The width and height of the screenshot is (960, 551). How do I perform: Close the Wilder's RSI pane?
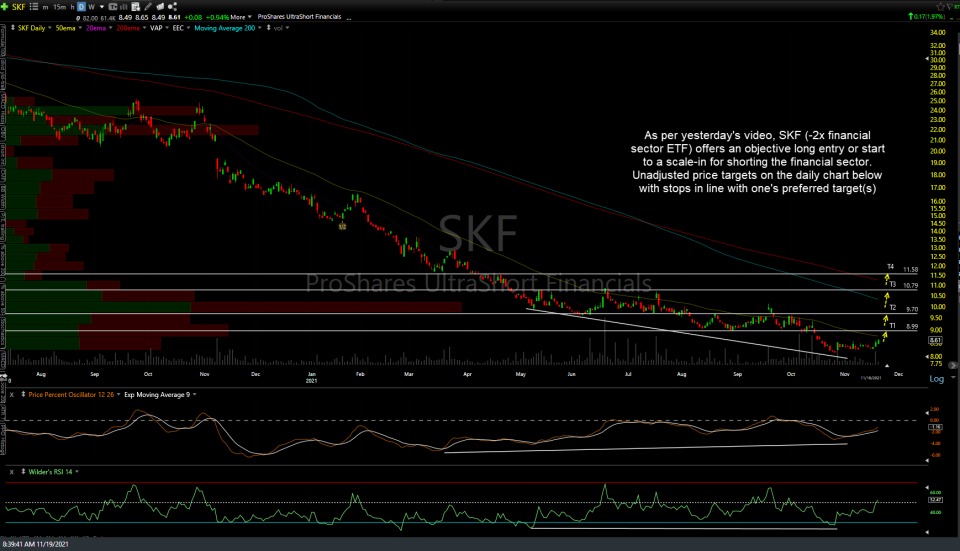click(11, 472)
